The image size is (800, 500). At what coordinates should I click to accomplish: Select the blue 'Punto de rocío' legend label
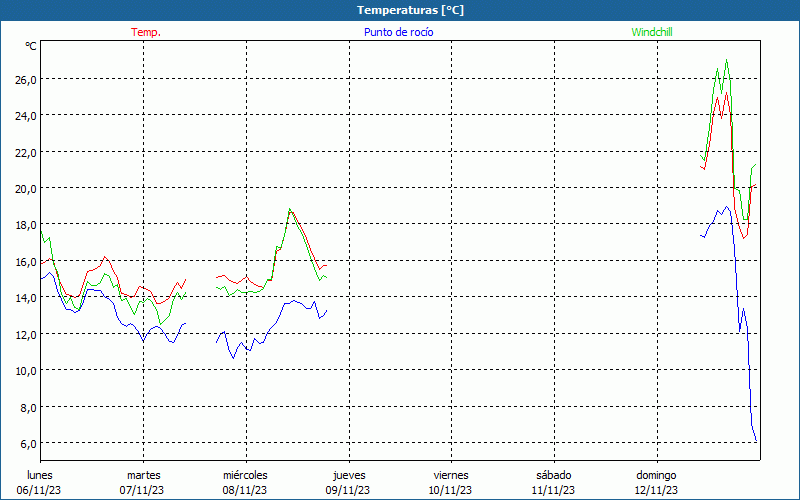[398, 32]
